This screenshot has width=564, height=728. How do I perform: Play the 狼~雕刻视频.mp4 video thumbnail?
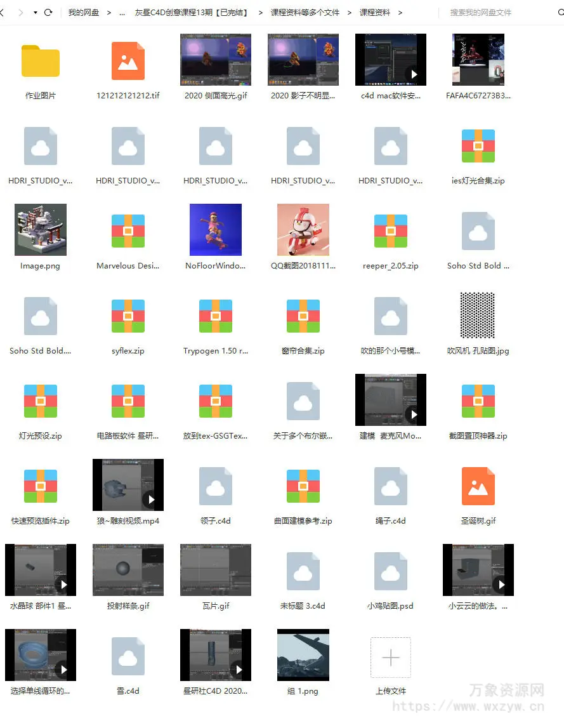[x=151, y=500]
